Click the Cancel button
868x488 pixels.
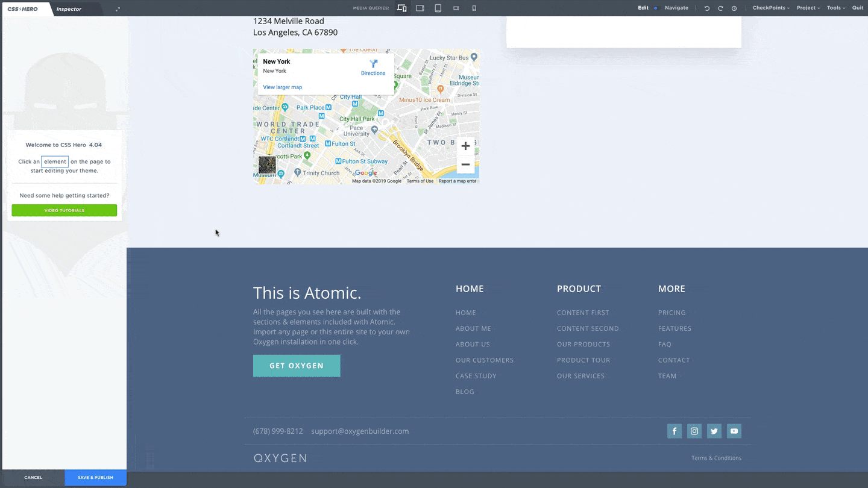pyautogui.click(x=33, y=478)
